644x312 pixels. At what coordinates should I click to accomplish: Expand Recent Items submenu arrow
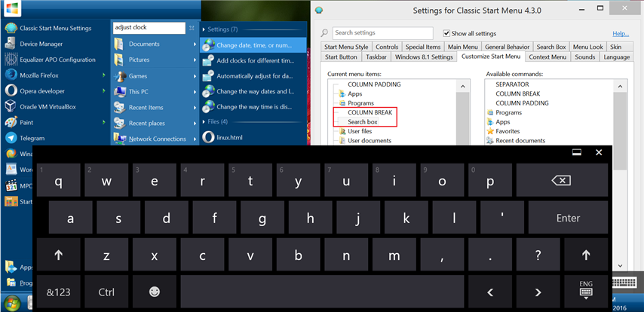pyautogui.click(x=195, y=107)
